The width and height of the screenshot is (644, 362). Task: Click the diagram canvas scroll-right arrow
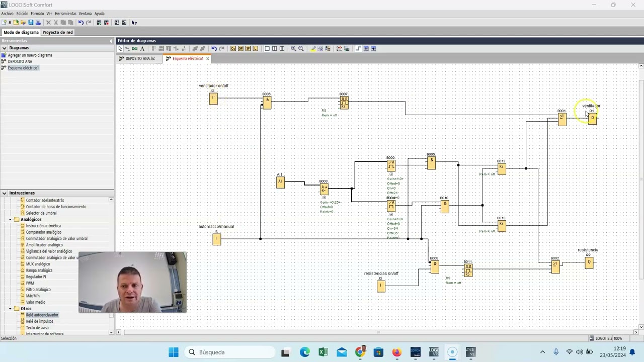point(635,332)
